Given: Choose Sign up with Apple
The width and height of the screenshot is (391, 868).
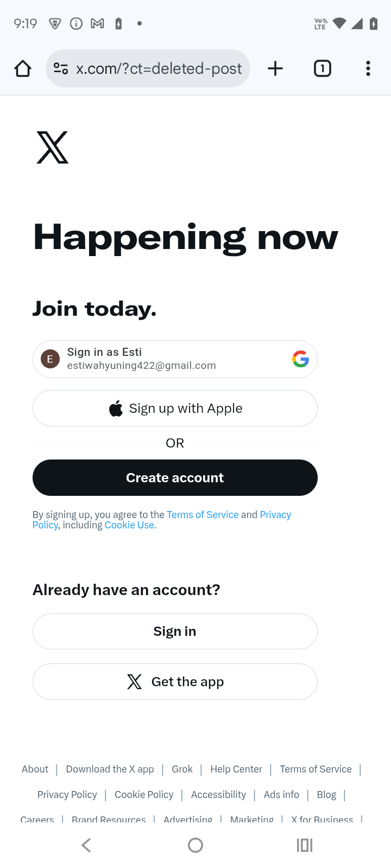Looking at the screenshot, I should [x=175, y=409].
